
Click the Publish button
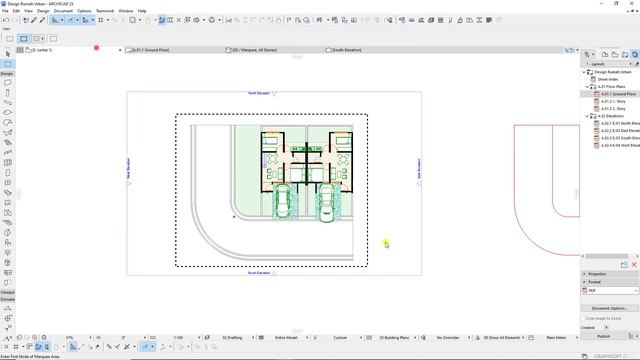[x=603, y=336]
